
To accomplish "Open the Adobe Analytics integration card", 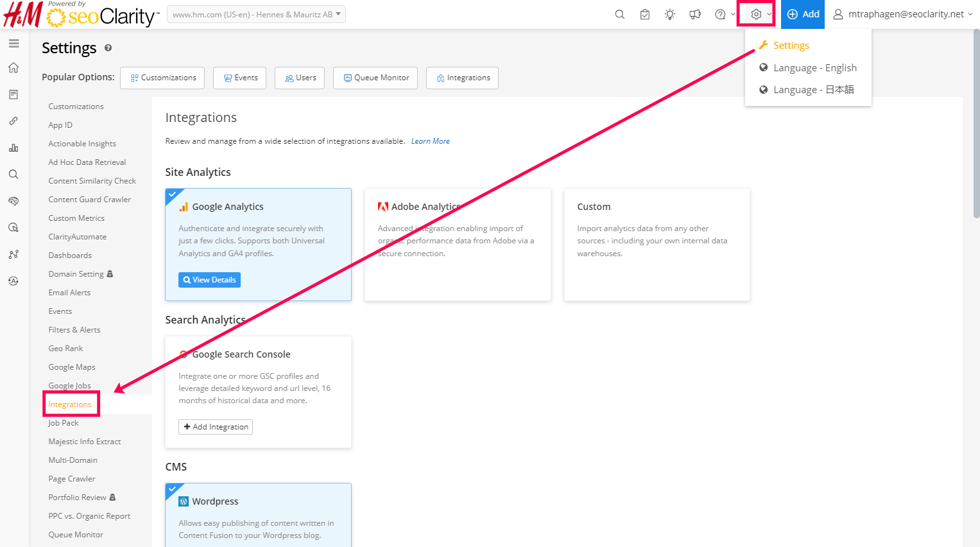I will (x=457, y=244).
